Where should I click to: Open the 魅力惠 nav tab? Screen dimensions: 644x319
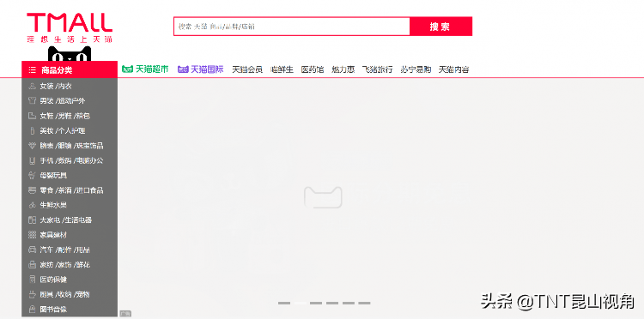coord(343,69)
